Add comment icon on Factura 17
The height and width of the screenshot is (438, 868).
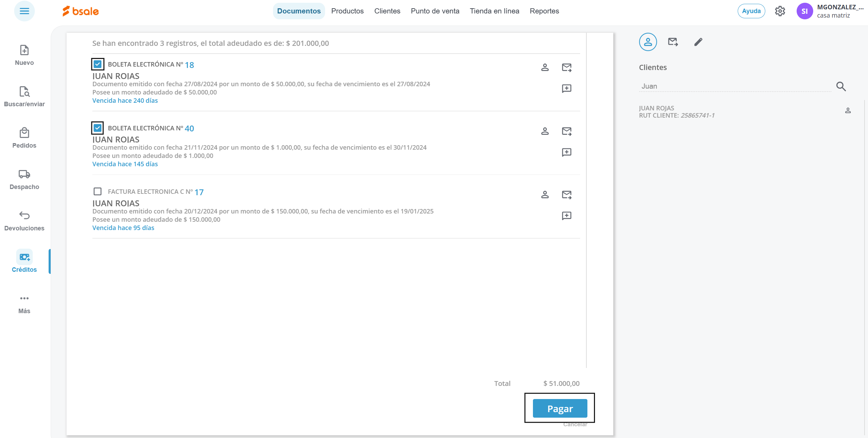tap(566, 216)
